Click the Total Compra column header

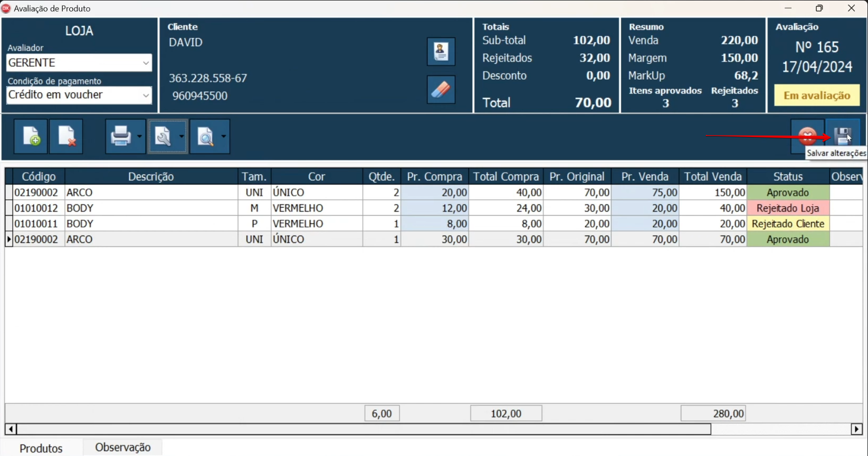coord(506,177)
